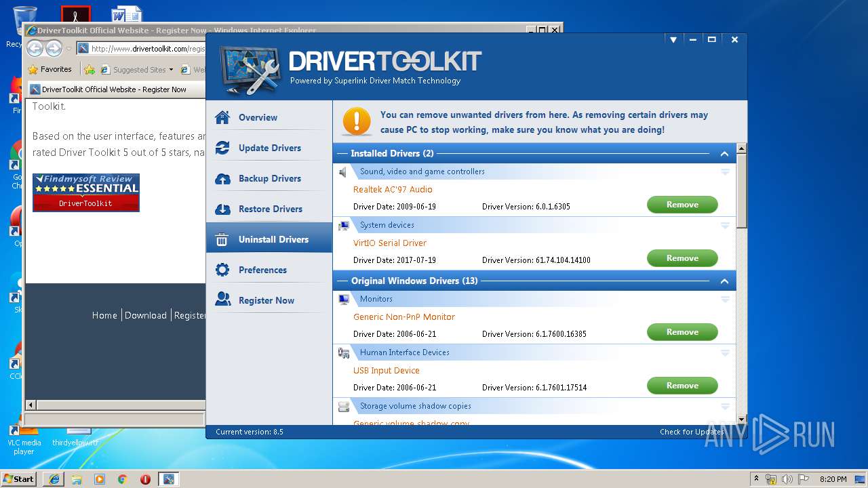Go back in Internet Explorer window
The image size is (868, 488).
pyautogui.click(x=35, y=48)
